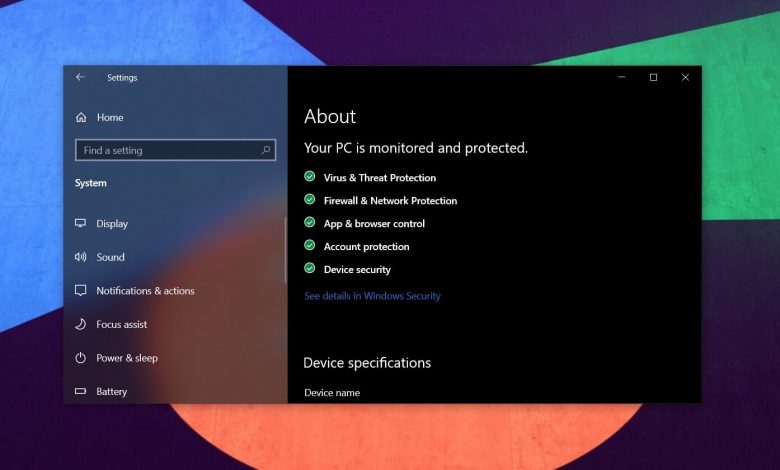Click the Focus assist moon icon
Screen dimensions: 780x470
[81, 324]
